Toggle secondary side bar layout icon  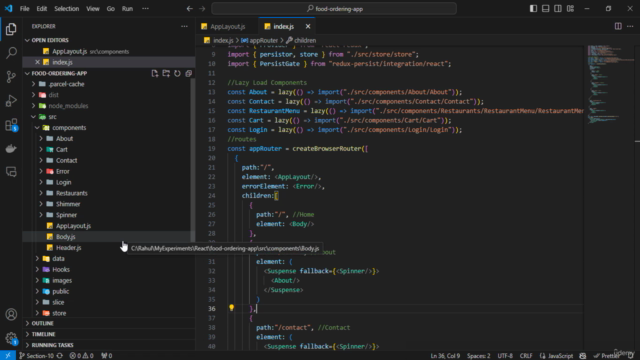tap(558, 9)
